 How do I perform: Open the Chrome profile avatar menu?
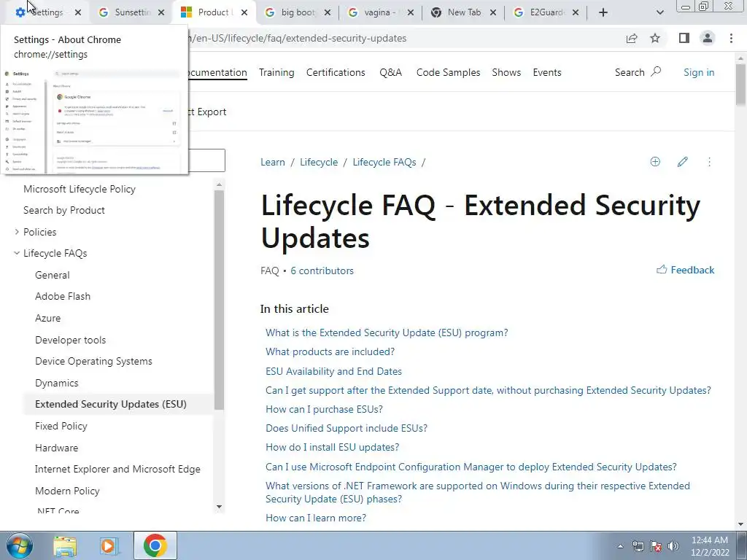pyautogui.click(x=708, y=38)
